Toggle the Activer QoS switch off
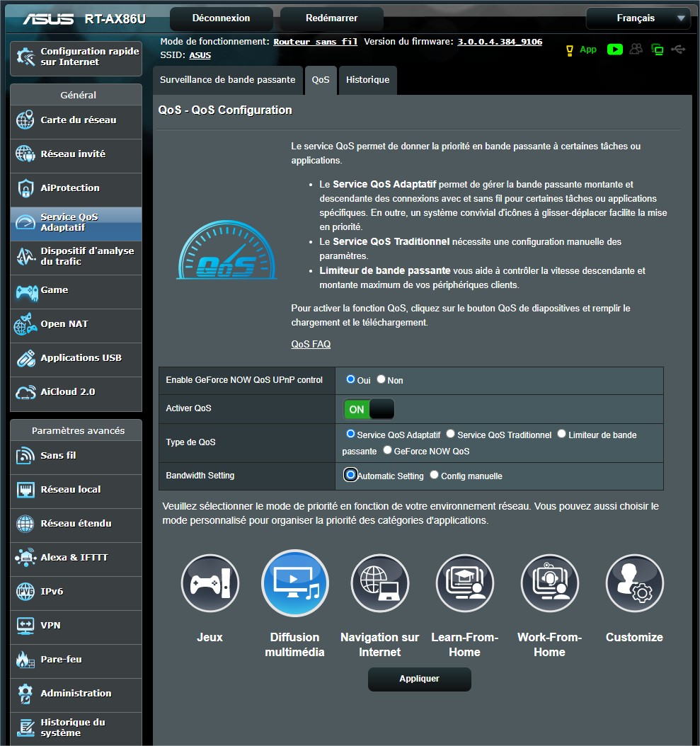Image resolution: width=700 pixels, height=746 pixels. pyautogui.click(x=369, y=409)
